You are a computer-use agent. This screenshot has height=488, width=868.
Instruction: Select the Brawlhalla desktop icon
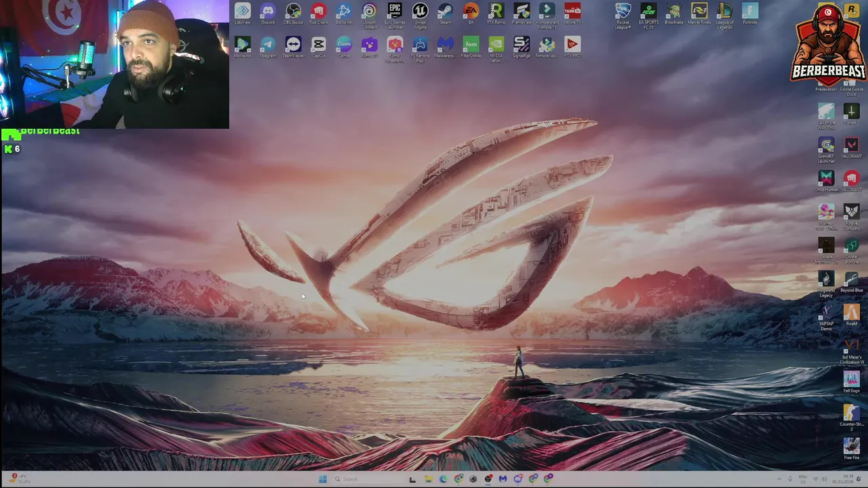pyautogui.click(x=673, y=14)
